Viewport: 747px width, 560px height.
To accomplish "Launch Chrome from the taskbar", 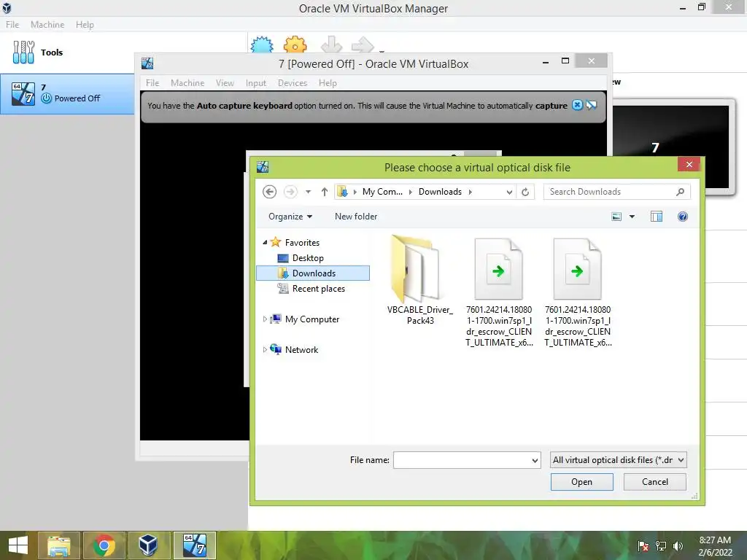I will point(104,545).
